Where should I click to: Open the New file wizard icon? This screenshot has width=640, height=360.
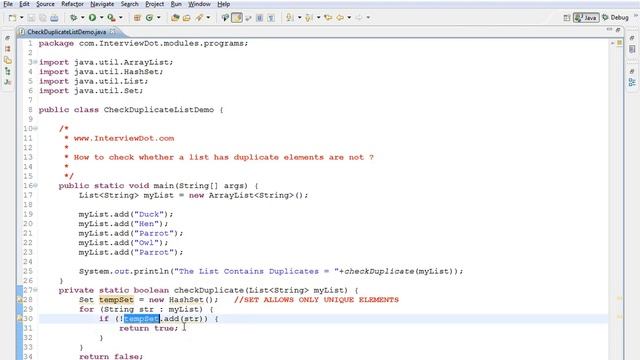pyautogui.click(x=13, y=18)
